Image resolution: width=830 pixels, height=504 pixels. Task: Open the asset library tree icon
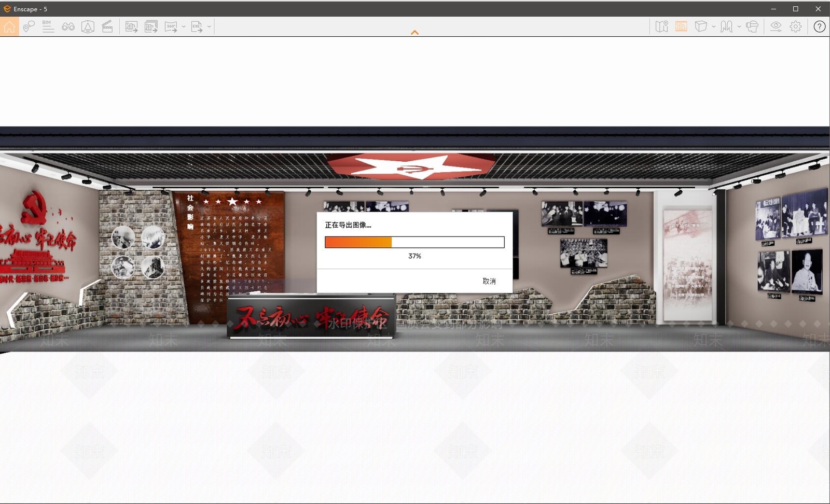point(88,26)
